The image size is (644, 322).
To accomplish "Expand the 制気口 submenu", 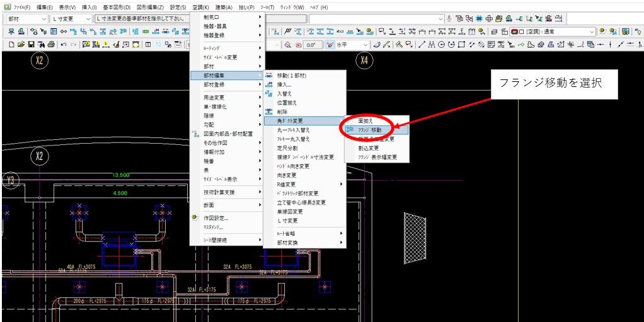I will pyautogui.click(x=227, y=17).
